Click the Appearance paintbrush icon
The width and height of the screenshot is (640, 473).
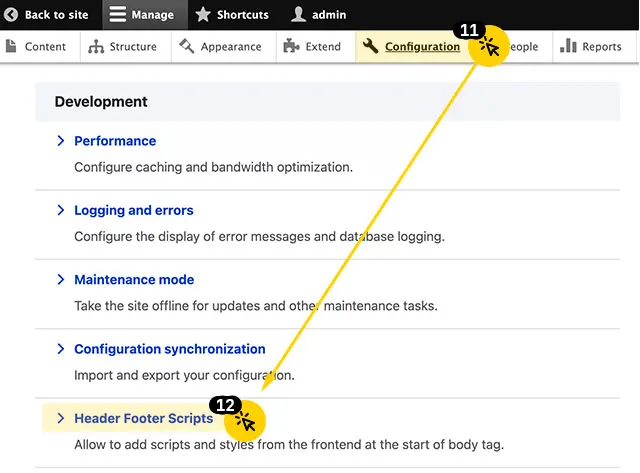click(187, 46)
